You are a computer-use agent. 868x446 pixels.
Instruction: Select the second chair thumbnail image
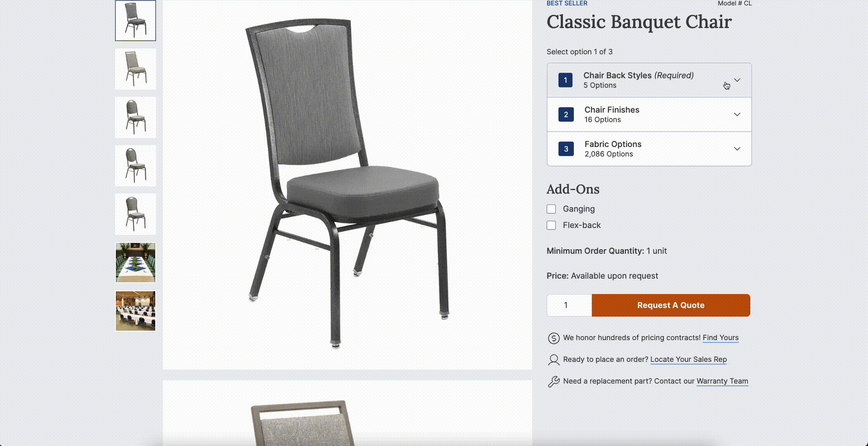click(x=135, y=69)
